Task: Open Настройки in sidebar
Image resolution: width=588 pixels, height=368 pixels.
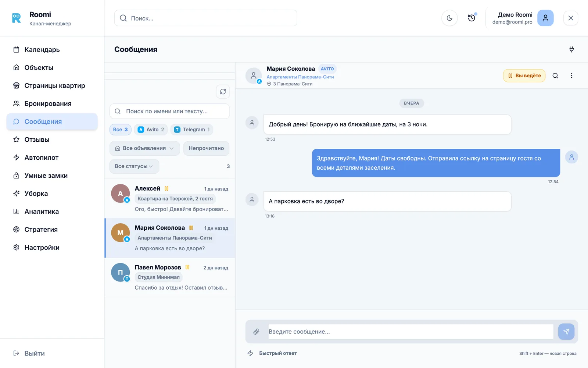Action: (52, 248)
